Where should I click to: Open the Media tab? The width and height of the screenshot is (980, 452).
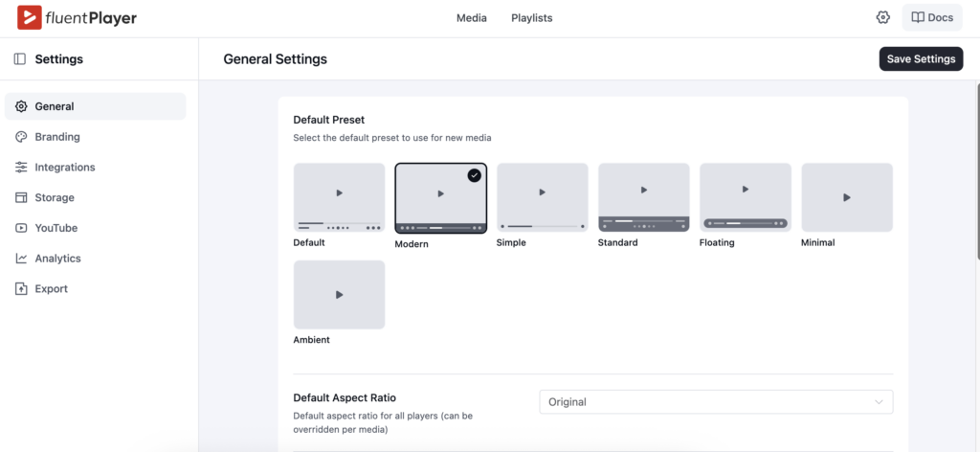471,18
